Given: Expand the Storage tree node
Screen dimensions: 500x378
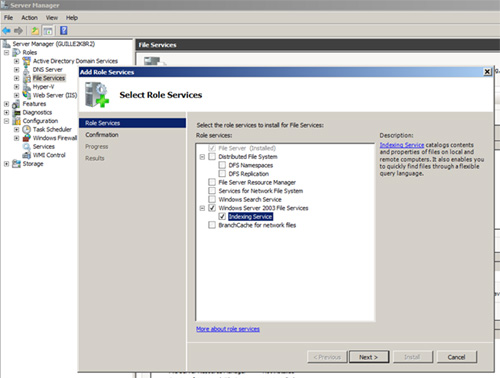Looking at the screenshot, I should (x=6, y=164).
